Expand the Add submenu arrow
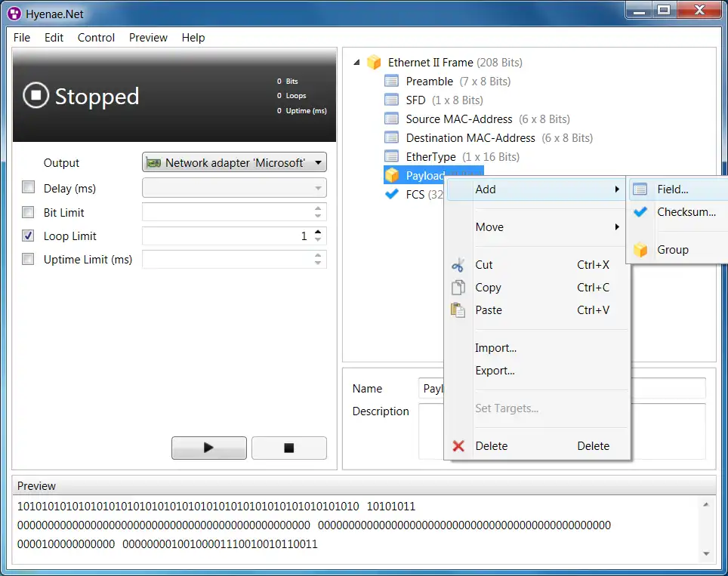 coord(617,189)
